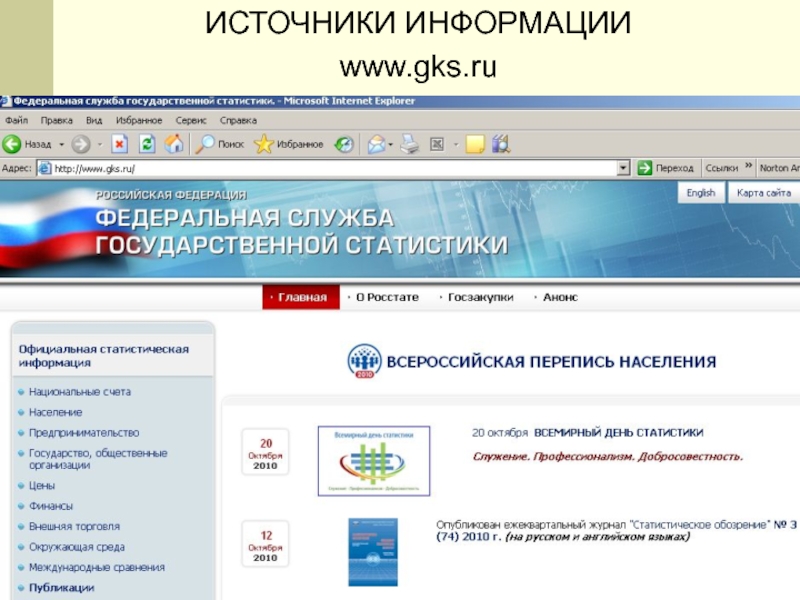Open the Файл menu
Screen dimensions: 800x600
(x=16, y=120)
